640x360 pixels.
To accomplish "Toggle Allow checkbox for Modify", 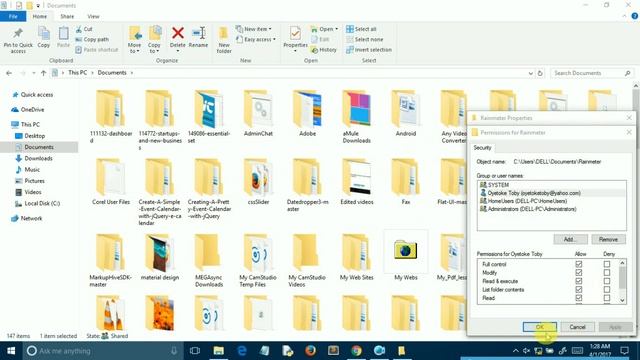I will (579, 273).
